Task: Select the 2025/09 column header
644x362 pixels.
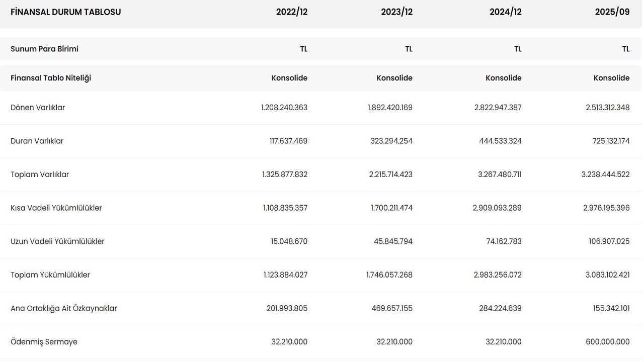Action: coord(612,12)
